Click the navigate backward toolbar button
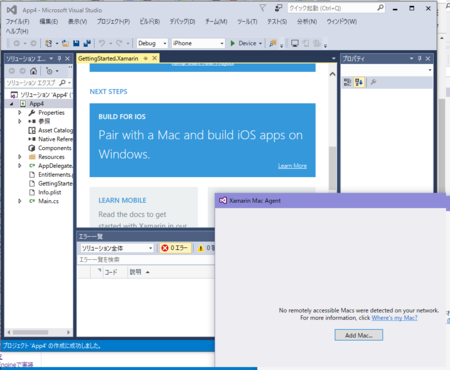 pos(16,43)
